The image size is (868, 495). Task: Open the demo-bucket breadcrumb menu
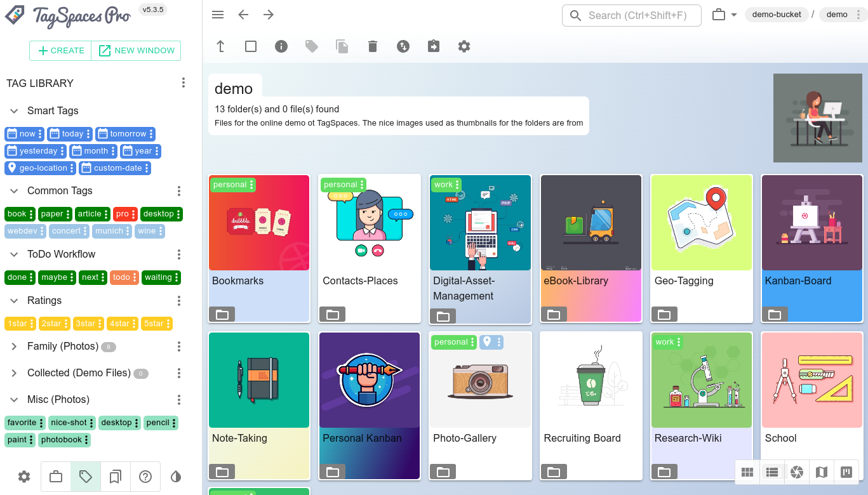(777, 14)
